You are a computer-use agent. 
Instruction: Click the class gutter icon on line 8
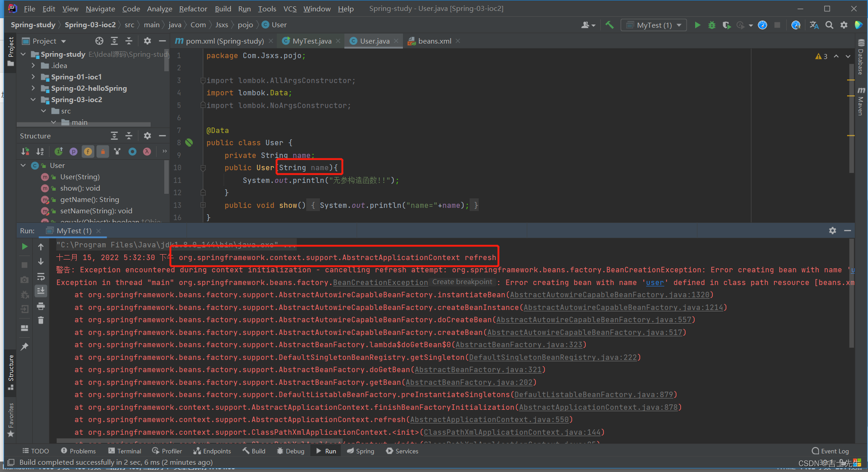(x=189, y=143)
